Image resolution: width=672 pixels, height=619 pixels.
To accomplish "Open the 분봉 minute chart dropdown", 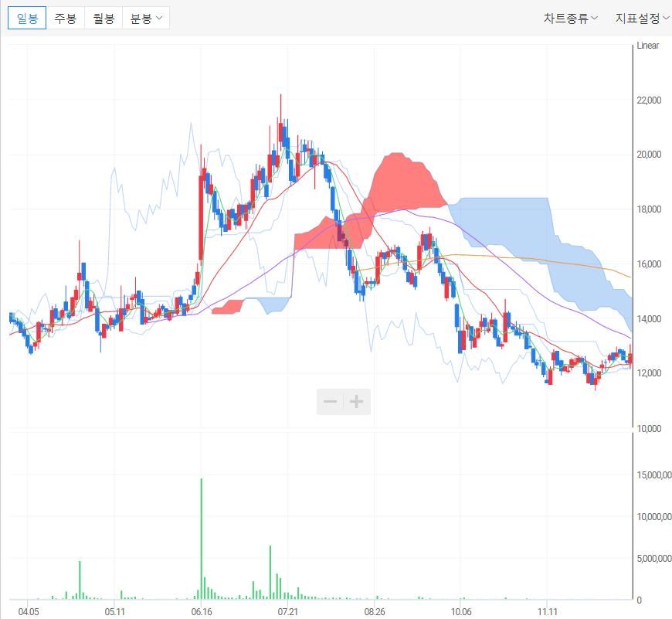I will (x=146, y=18).
